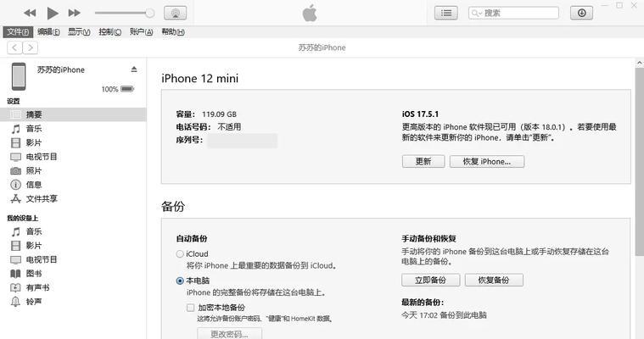The width and height of the screenshot is (644, 339).
Task: Click the list view icon button
Action: tap(446, 13)
